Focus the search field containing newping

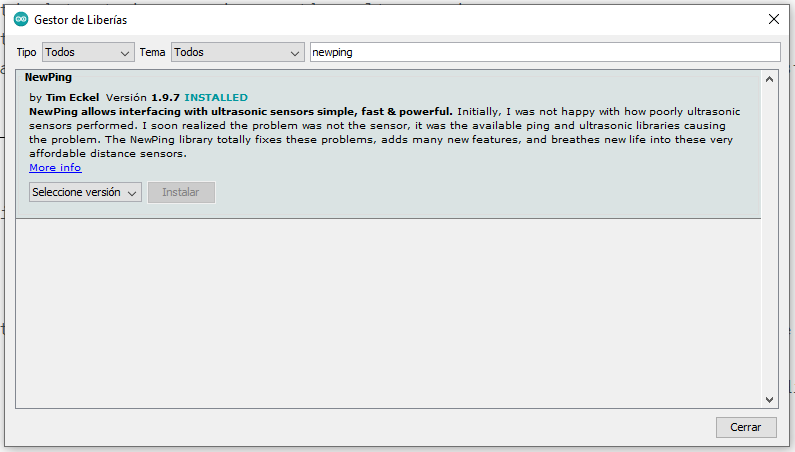click(543, 52)
